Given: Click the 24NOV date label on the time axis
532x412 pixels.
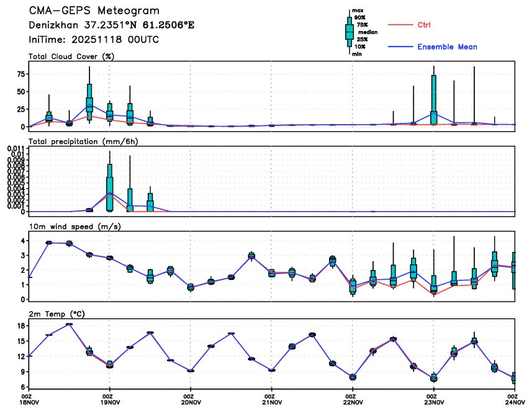Looking at the screenshot, I should click(x=513, y=402).
